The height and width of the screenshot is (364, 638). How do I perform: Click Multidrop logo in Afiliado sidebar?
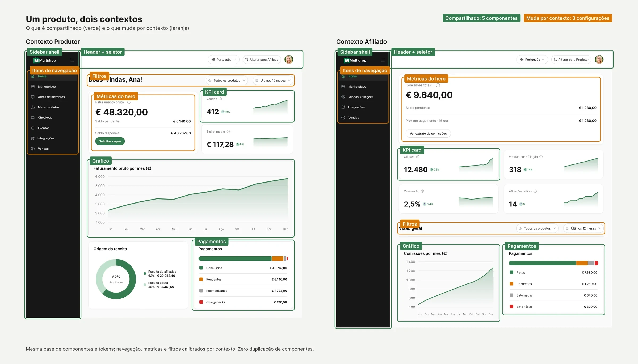(355, 60)
